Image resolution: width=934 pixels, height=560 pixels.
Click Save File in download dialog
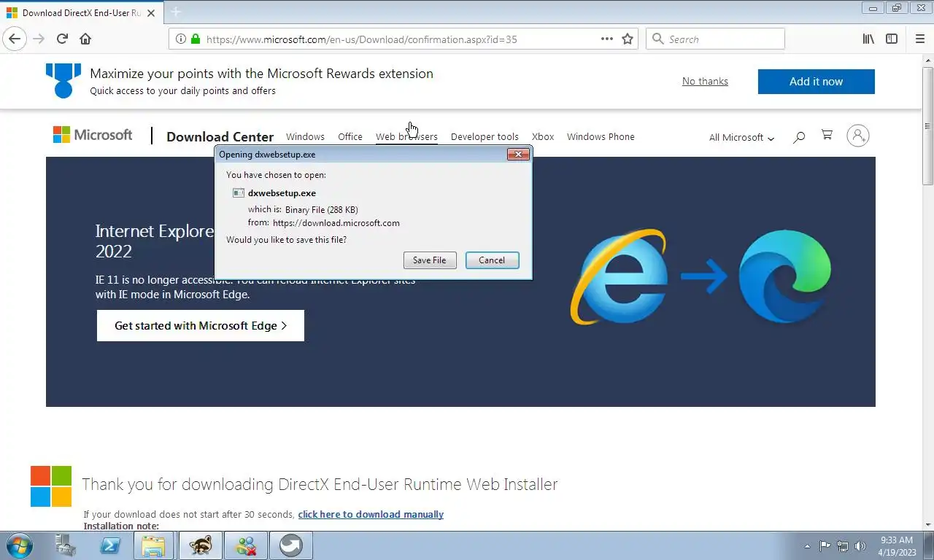(430, 260)
